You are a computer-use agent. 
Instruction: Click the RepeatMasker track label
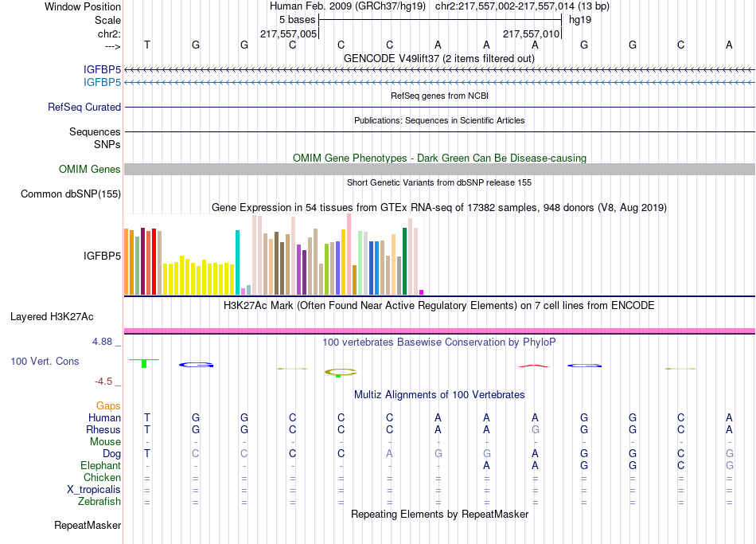[x=88, y=525]
